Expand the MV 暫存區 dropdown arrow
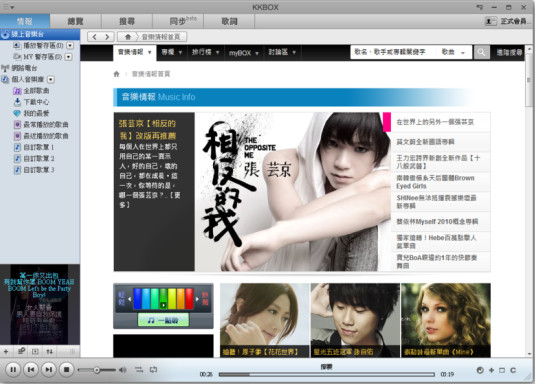 point(69,57)
